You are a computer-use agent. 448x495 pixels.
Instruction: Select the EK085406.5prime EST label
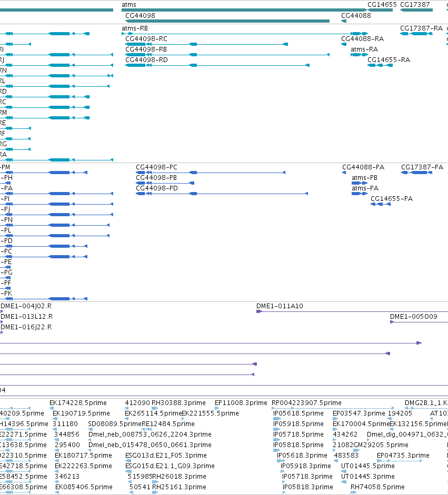pos(84,487)
